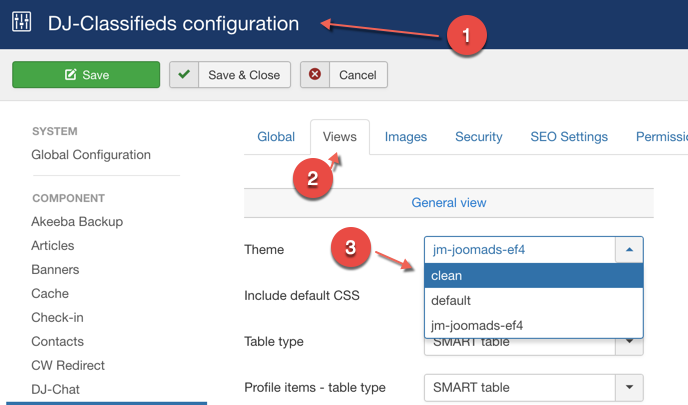688x405 pixels.
Task: Open Articles component settings
Action: [x=53, y=246]
